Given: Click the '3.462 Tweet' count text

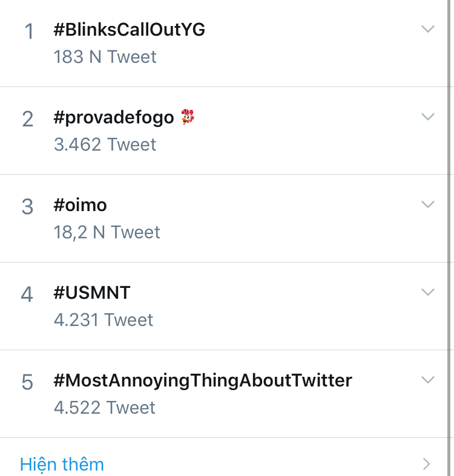Looking at the screenshot, I should pos(105,145).
